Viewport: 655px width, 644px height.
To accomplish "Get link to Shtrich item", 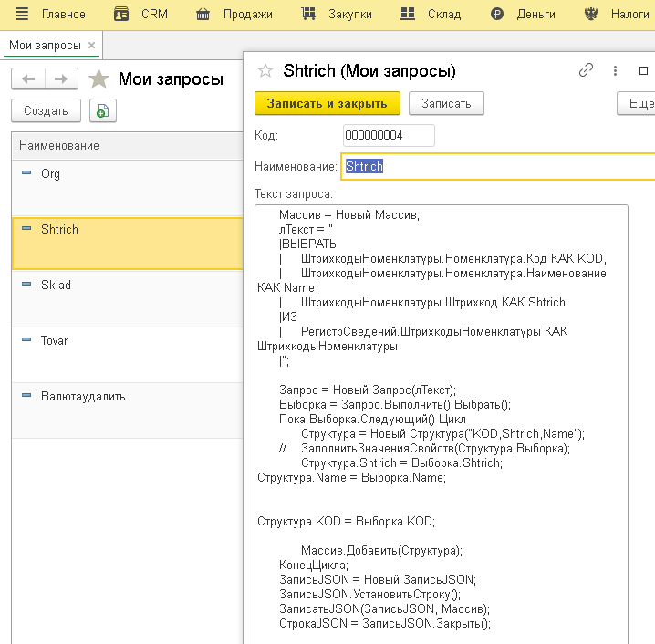I will click(586, 70).
